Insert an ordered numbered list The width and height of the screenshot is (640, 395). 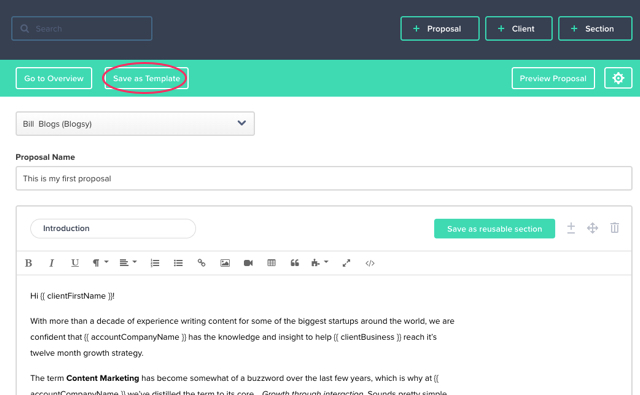point(155,263)
